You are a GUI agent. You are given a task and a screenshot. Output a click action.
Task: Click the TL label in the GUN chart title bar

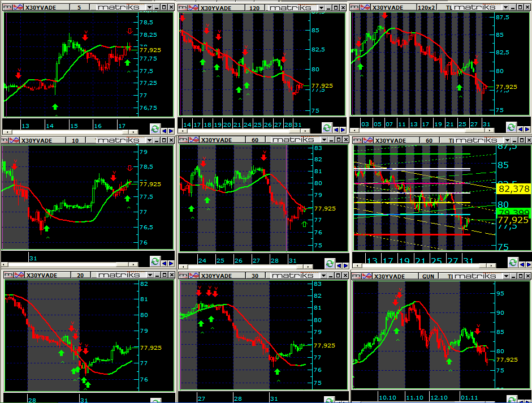click(x=451, y=276)
